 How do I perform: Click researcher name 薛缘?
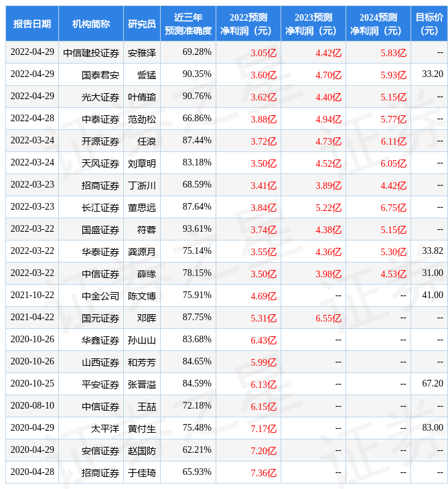click(147, 274)
